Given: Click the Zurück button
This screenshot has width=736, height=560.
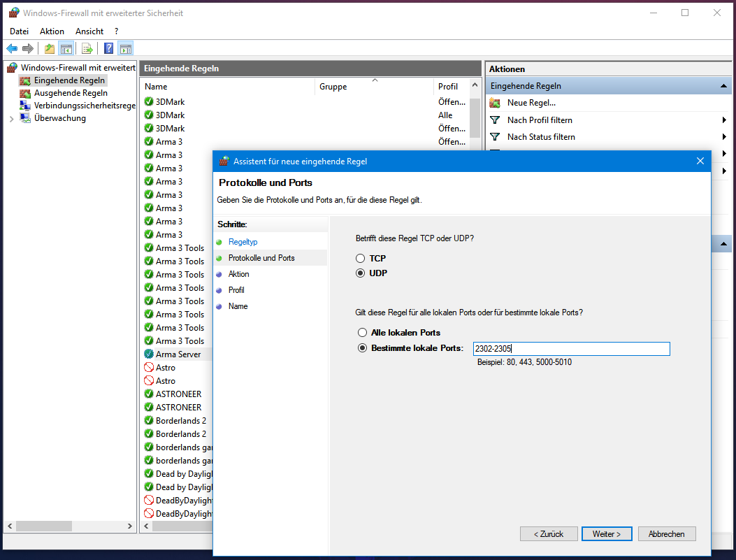Looking at the screenshot, I should pyautogui.click(x=548, y=533).
